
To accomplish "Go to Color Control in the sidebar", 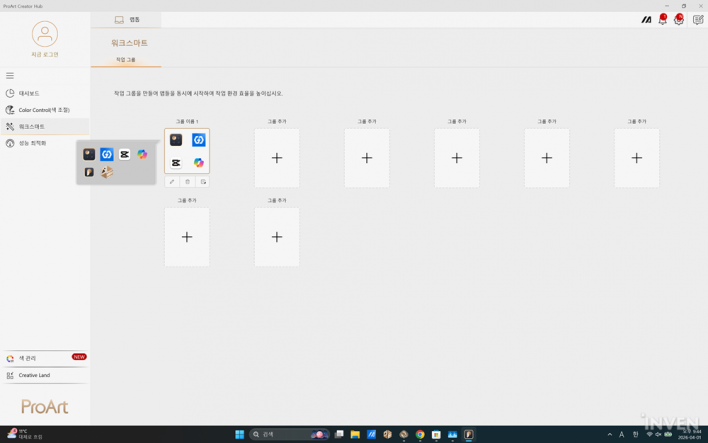I will [43, 110].
